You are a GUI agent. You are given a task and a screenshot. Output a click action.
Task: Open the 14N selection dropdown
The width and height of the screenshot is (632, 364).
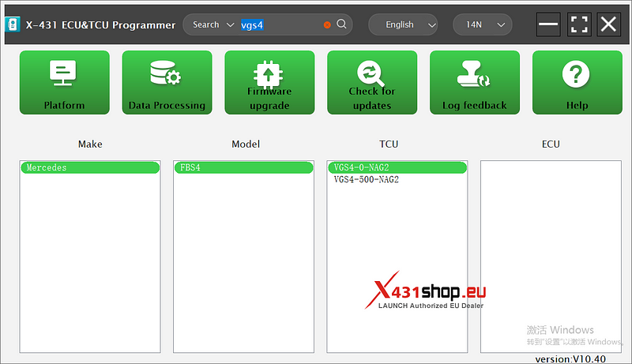483,24
